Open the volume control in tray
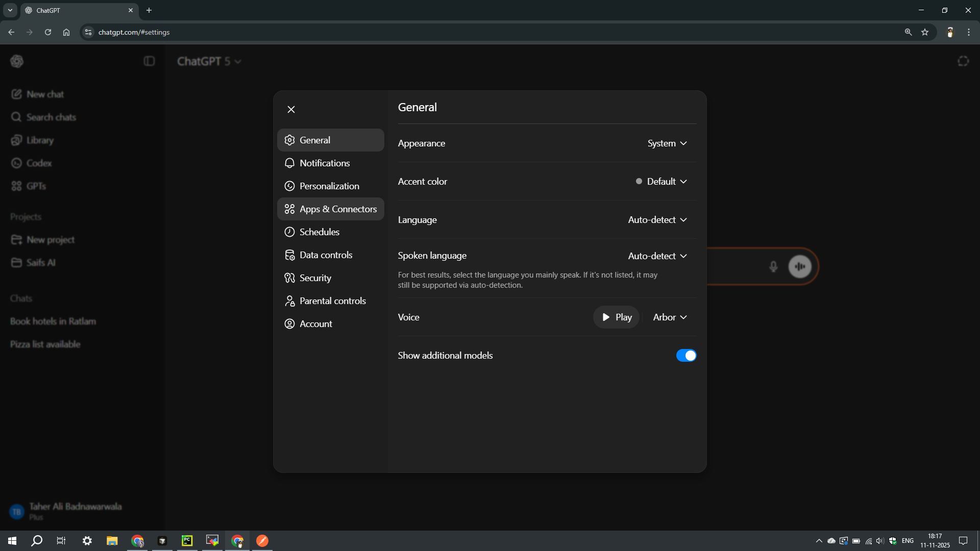Image resolution: width=980 pixels, height=551 pixels. pos(880,541)
